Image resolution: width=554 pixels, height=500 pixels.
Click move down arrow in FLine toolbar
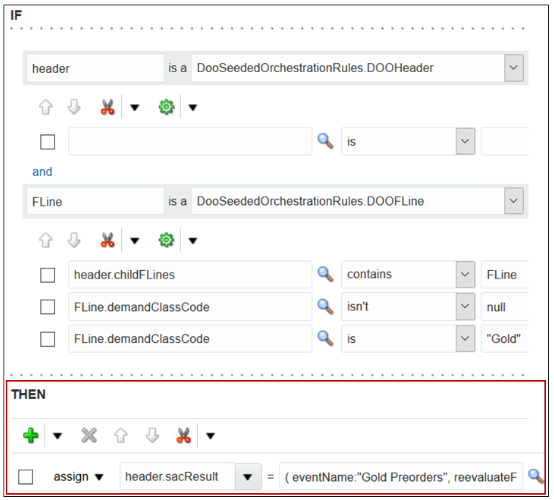74,240
